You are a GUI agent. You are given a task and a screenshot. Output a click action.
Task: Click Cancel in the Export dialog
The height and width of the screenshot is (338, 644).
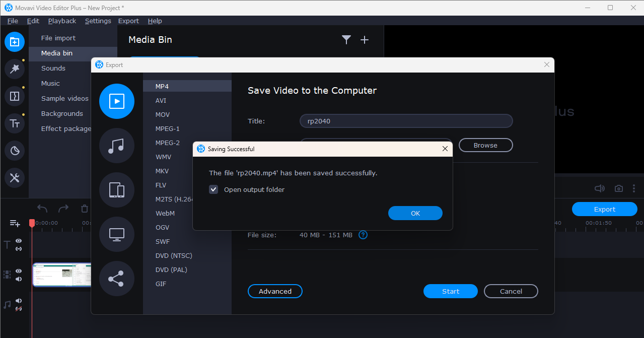click(511, 291)
